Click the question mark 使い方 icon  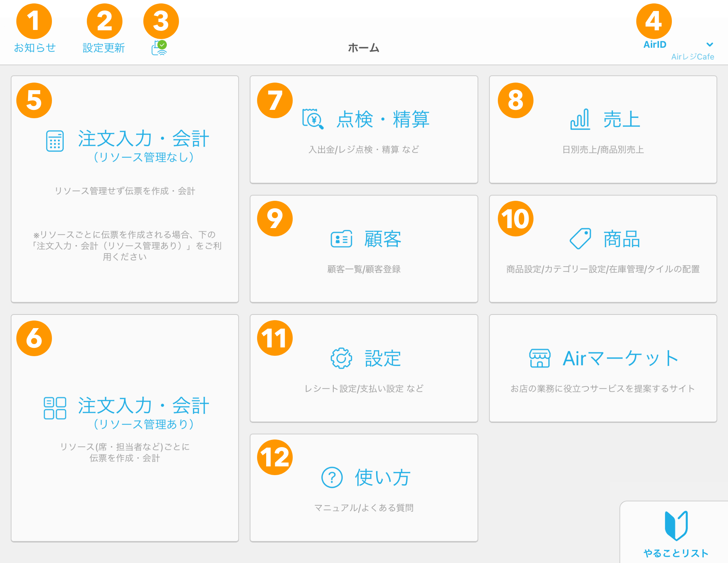pyautogui.click(x=332, y=477)
